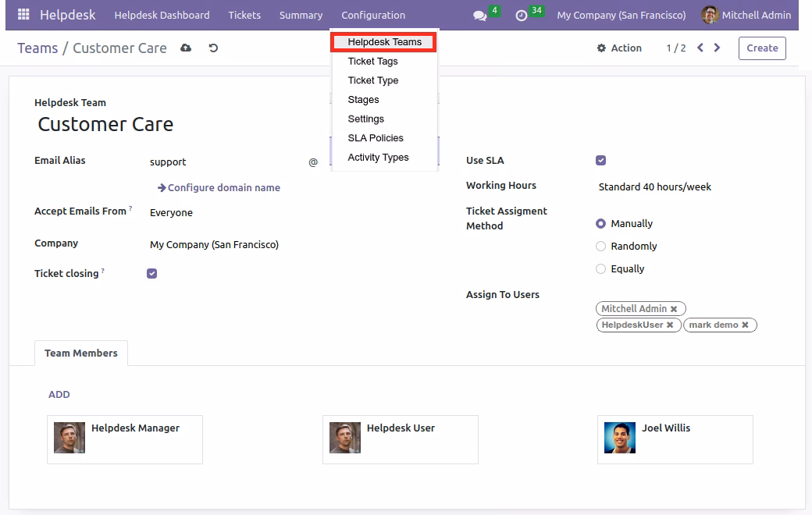This screenshot has width=812, height=515.
Task: Click Helpdesk Manager member photo
Action: [69, 438]
